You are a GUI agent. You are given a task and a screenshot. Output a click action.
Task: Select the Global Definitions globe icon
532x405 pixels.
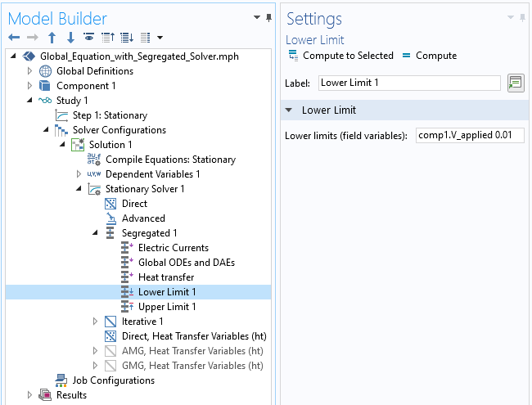point(45,71)
